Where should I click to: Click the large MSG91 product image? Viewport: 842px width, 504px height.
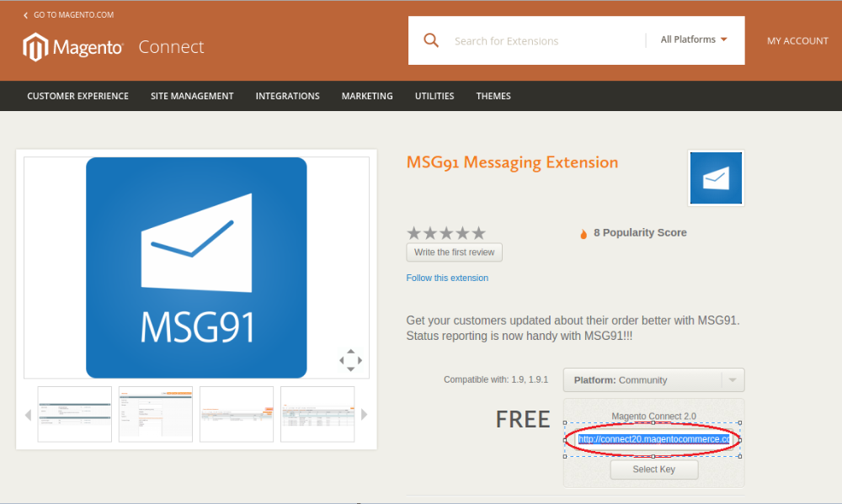coord(196,268)
